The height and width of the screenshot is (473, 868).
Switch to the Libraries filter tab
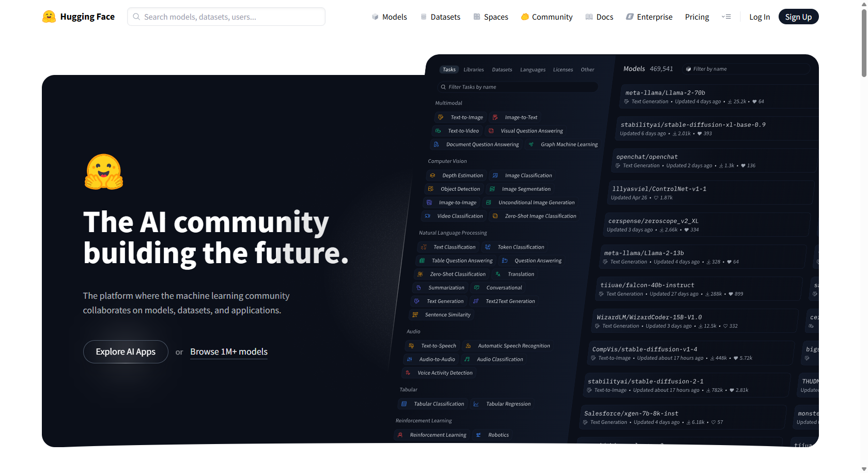474,69
